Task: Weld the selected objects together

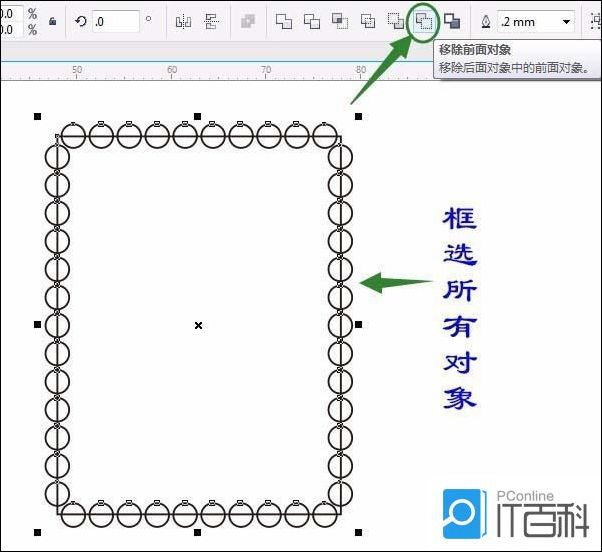Action: (x=284, y=21)
